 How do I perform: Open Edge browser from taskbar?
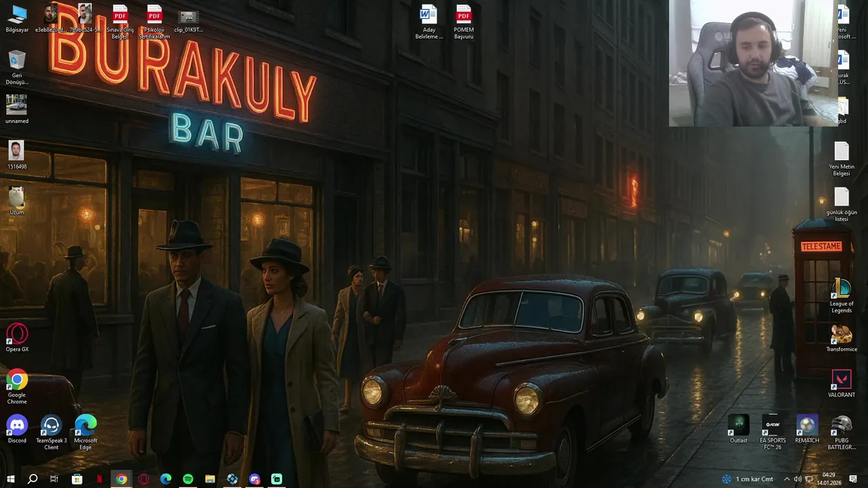pyautogui.click(x=165, y=479)
